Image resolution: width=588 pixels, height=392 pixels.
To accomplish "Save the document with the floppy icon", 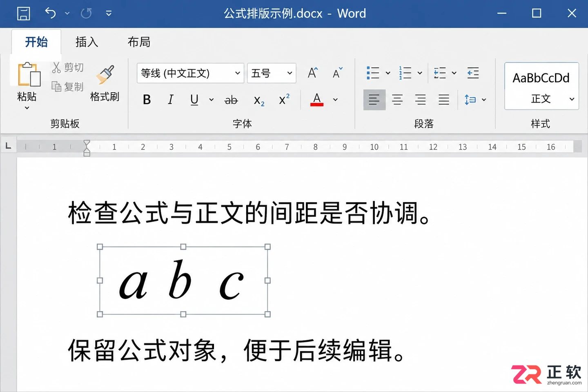I will click(x=24, y=13).
